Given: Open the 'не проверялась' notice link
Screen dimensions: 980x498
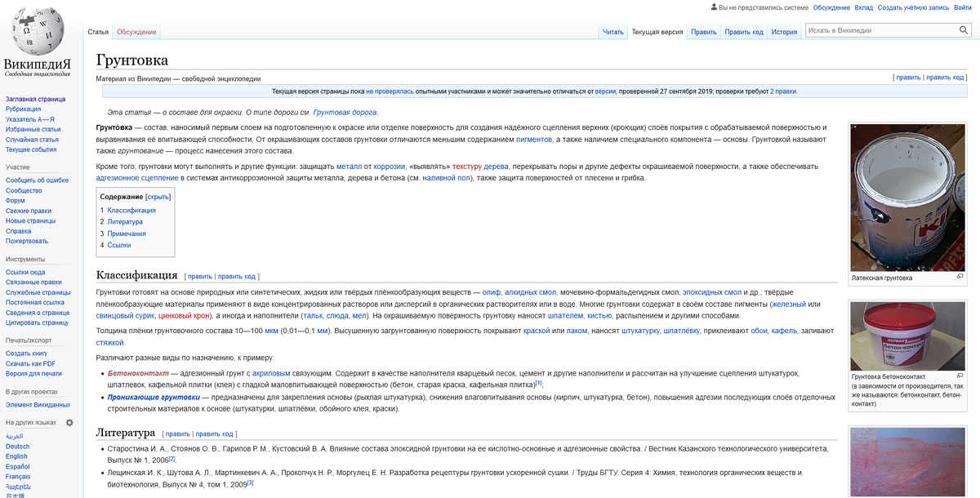Looking at the screenshot, I should 390,91.
